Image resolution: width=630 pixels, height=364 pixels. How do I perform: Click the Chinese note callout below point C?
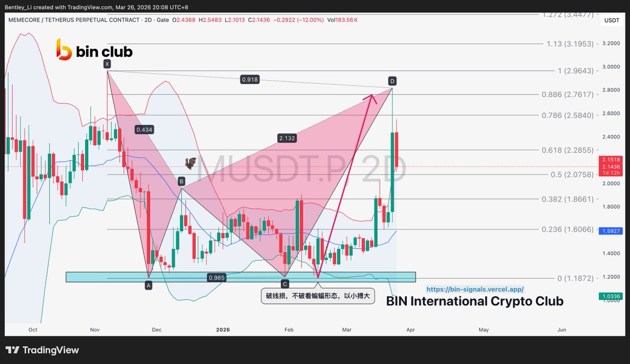point(318,296)
